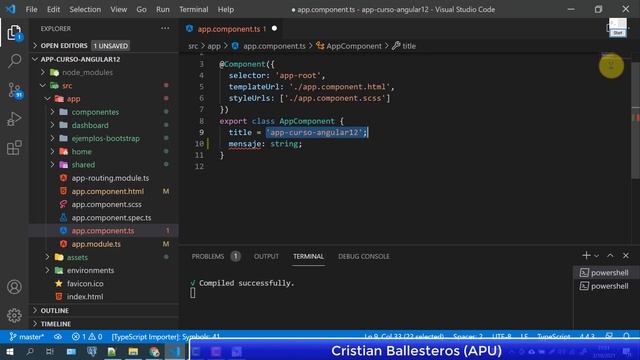Screen dimensions: 640x360
Task: Click the new terminal plus icon
Action: [586, 256]
